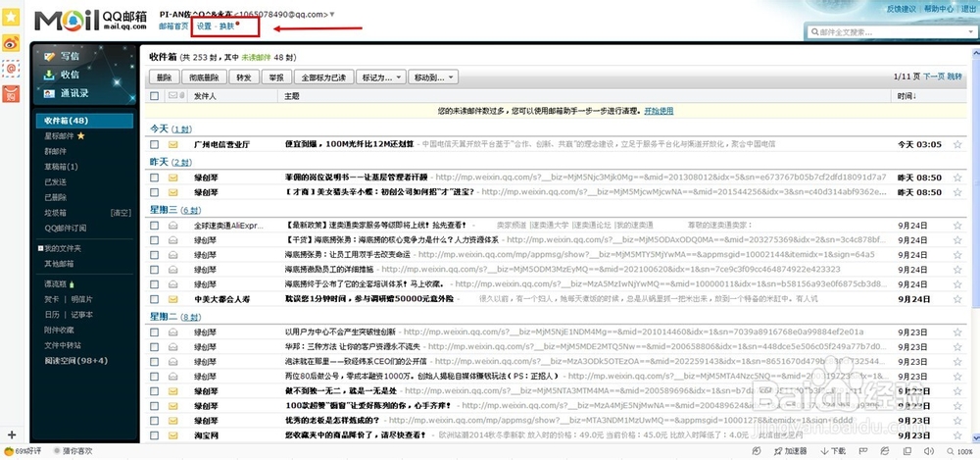
Task: Click the plus icon at sidebar bottom
Action: (11, 434)
